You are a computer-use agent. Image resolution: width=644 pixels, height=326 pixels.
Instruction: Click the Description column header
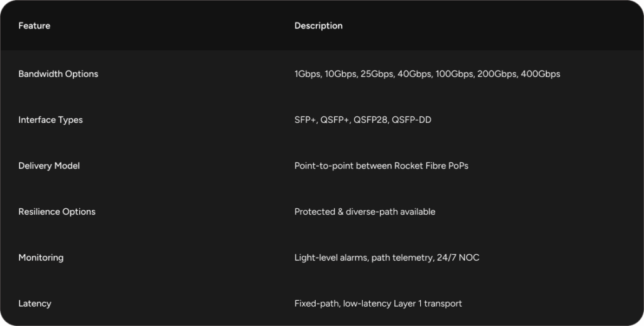318,26
